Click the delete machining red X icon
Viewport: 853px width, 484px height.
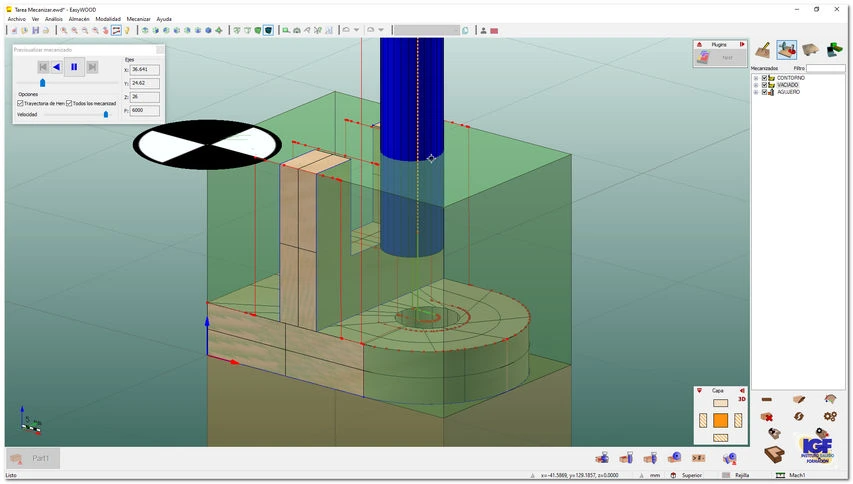(x=767, y=417)
